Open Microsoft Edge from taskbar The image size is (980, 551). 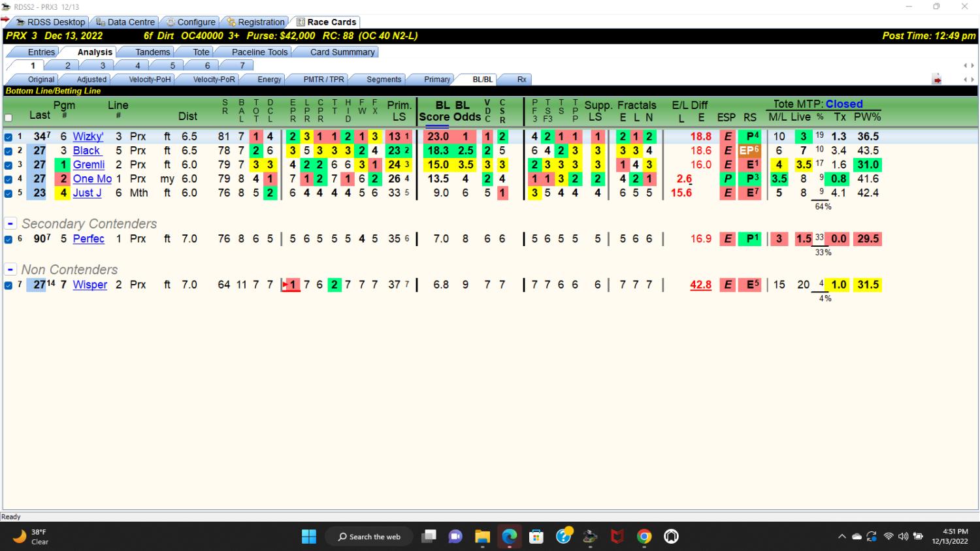pyautogui.click(x=510, y=537)
